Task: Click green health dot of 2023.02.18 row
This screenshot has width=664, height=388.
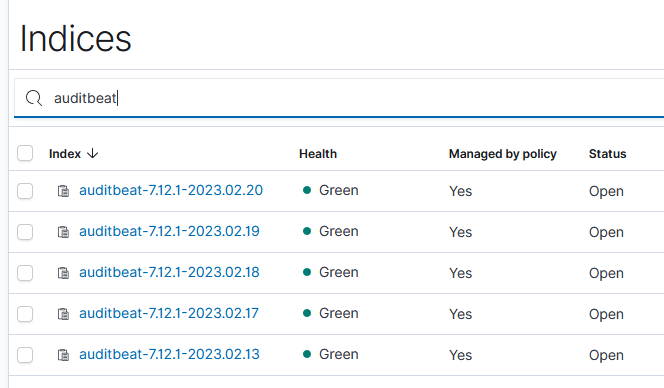Action: point(307,272)
